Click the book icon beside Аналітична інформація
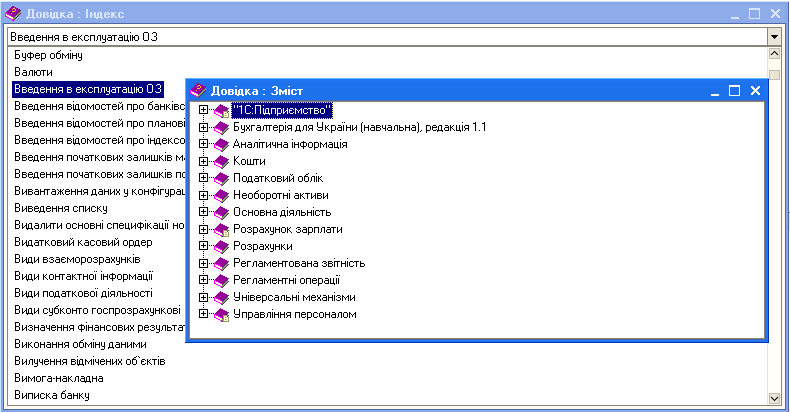790x412 pixels. tap(222, 145)
